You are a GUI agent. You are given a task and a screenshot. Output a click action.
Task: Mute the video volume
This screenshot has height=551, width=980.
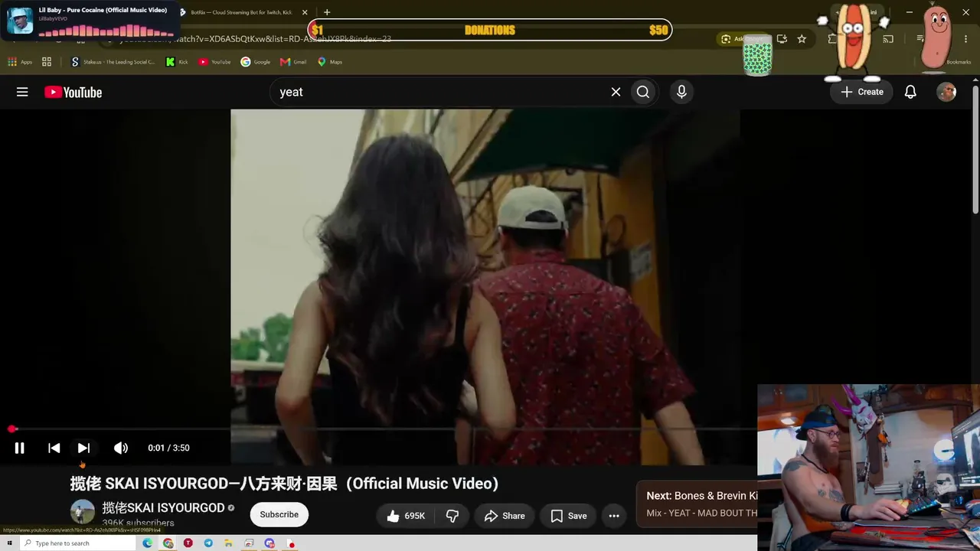click(x=121, y=448)
